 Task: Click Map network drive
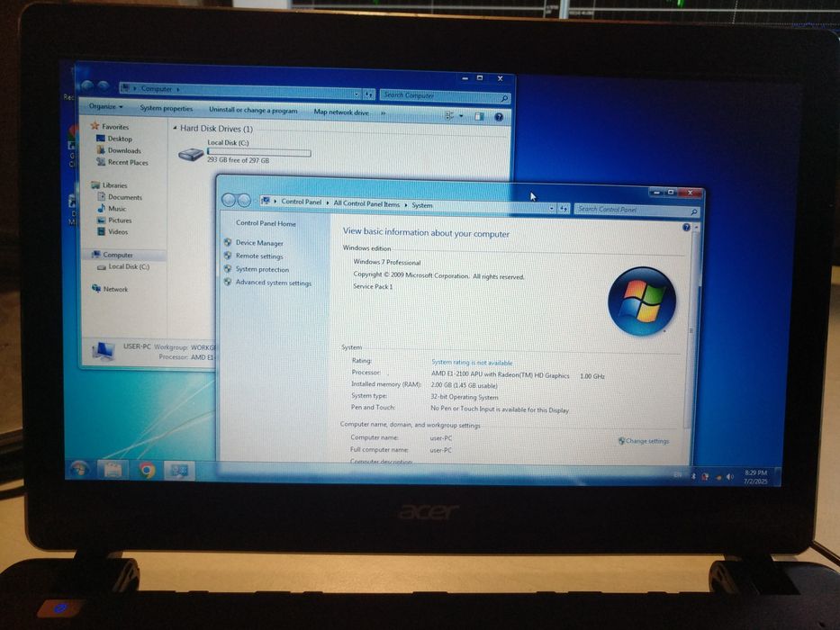[x=341, y=112]
